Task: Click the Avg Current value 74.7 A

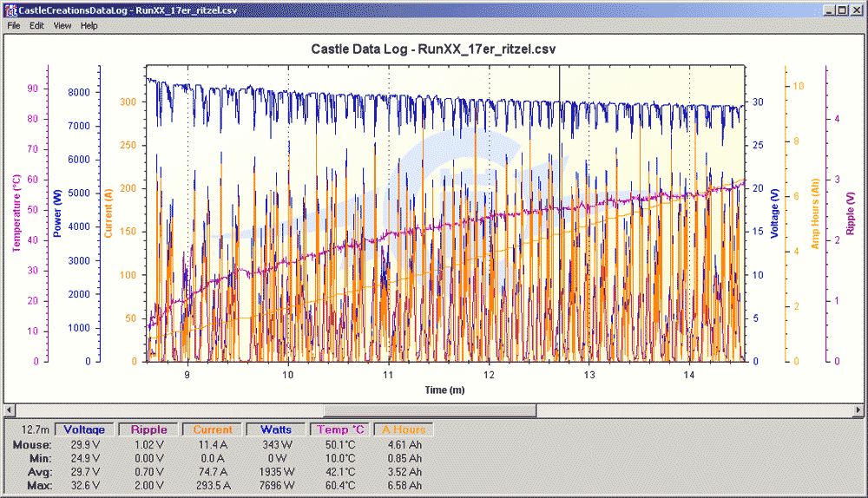Action: (214, 472)
